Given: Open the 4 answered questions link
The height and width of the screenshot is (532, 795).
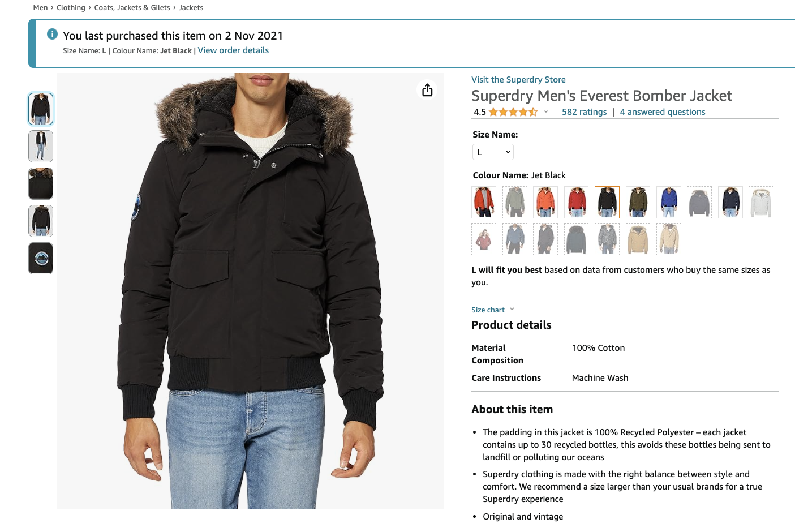Looking at the screenshot, I should point(662,112).
